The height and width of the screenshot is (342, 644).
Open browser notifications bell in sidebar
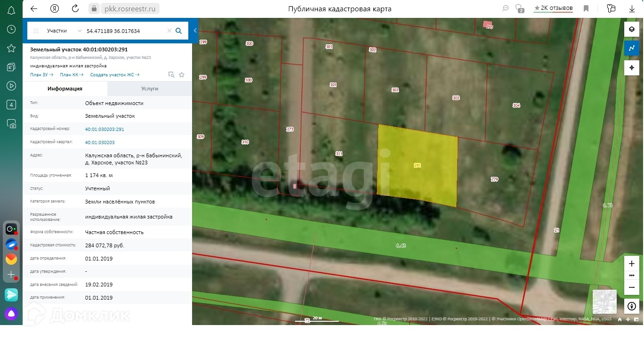click(11, 11)
